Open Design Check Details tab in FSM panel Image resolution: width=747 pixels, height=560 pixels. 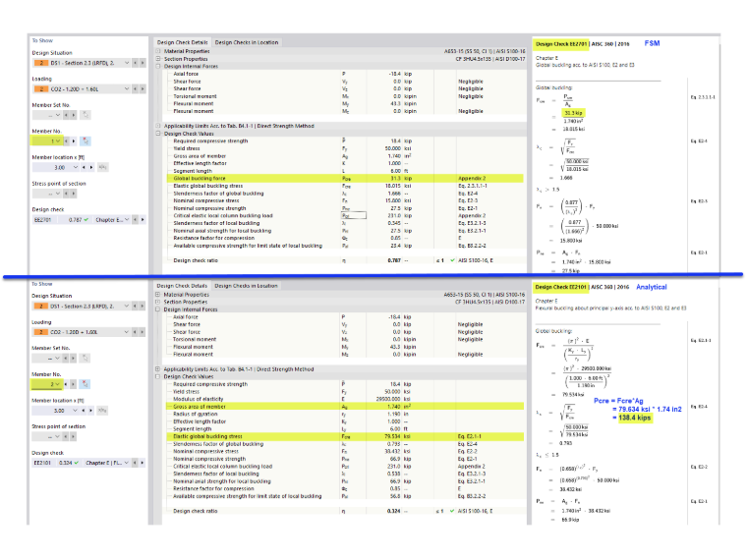click(x=183, y=42)
